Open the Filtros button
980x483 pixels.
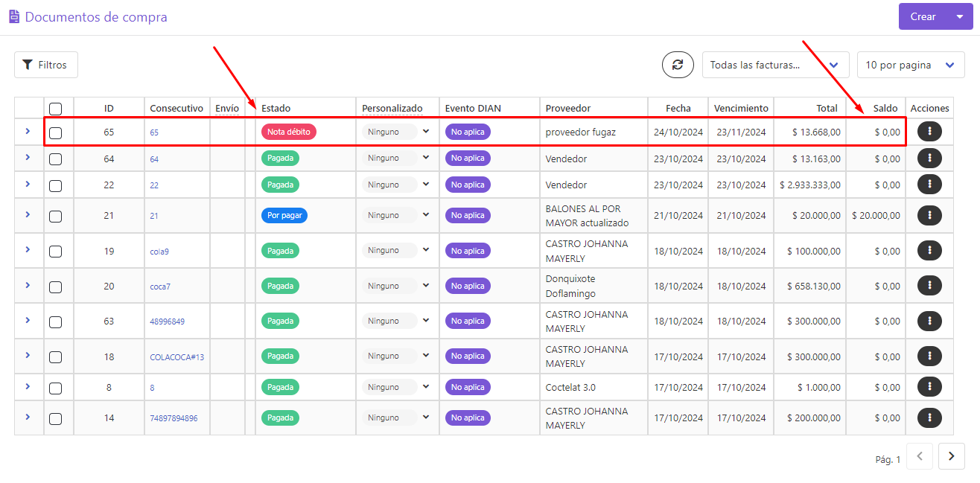46,65
